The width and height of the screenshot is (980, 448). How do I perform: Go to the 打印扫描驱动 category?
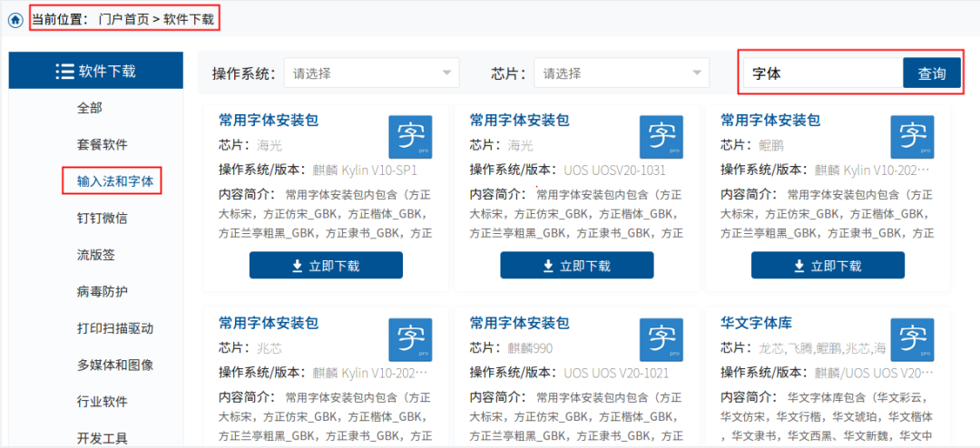[115, 328]
